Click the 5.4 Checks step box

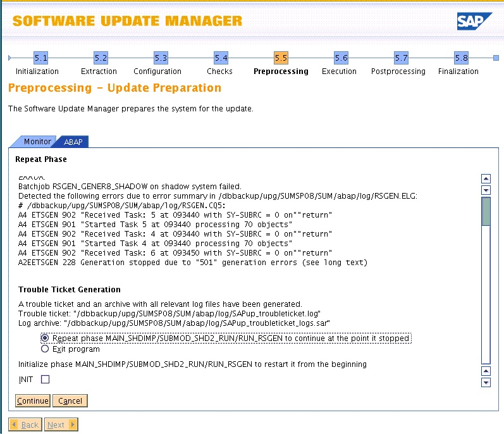click(x=221, y=58)
